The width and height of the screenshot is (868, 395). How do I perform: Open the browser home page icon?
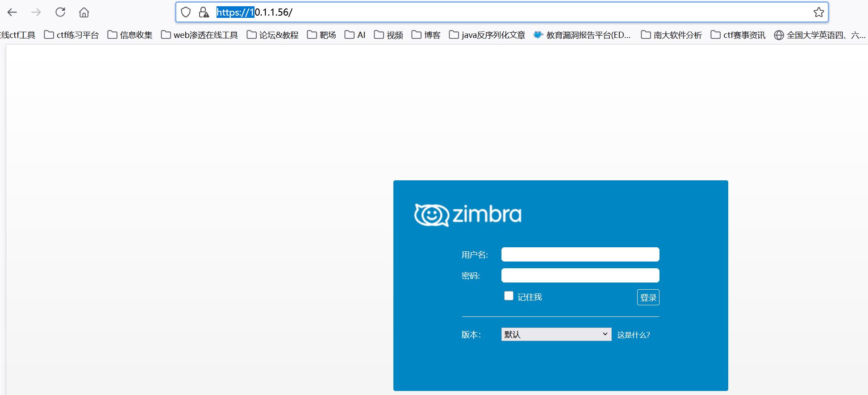point(84,12)
